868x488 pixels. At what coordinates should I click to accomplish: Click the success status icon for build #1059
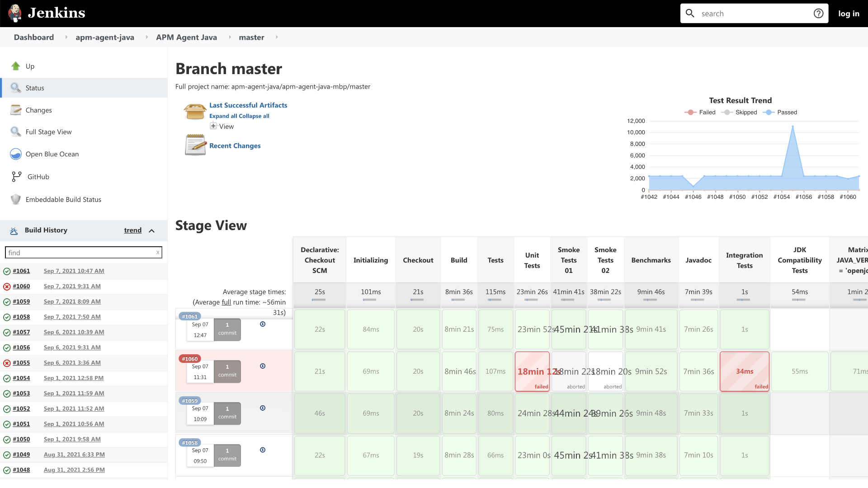coord(7,302)
